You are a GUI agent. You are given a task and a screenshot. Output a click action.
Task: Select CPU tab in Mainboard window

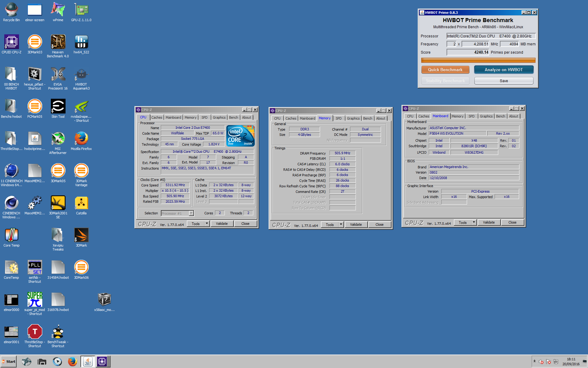click(x=410, y=116)
